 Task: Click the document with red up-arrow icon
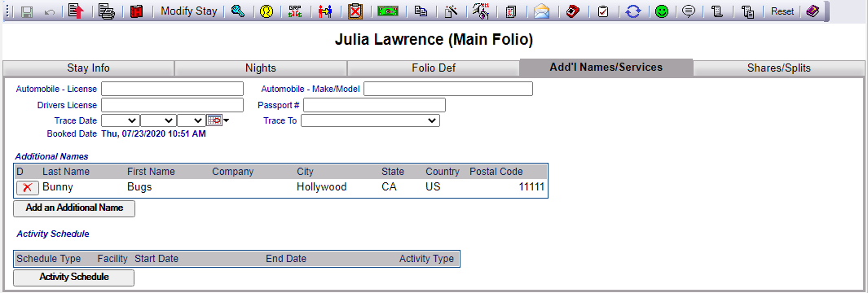pyautogui.click(x=76, y=11)
